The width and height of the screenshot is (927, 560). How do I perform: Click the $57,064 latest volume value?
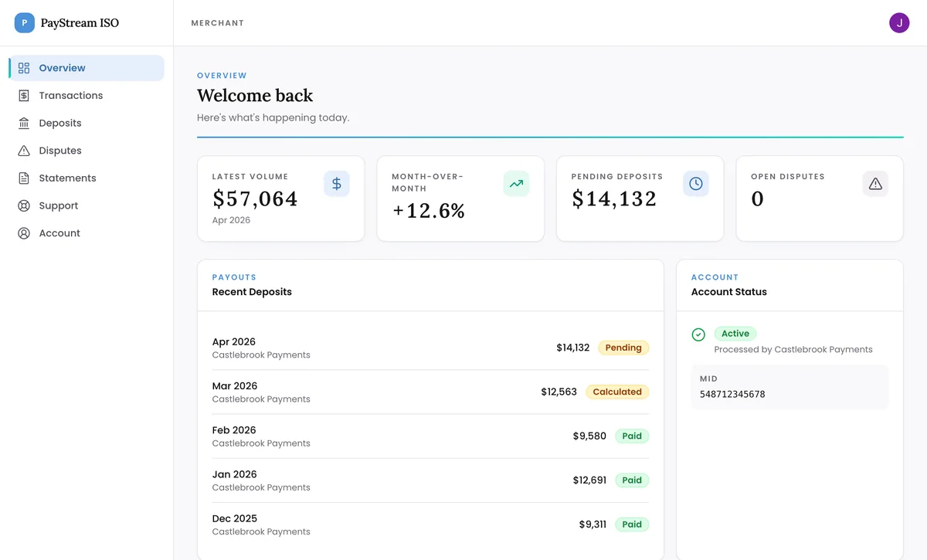pyautogui.click(x=255, y=199)
